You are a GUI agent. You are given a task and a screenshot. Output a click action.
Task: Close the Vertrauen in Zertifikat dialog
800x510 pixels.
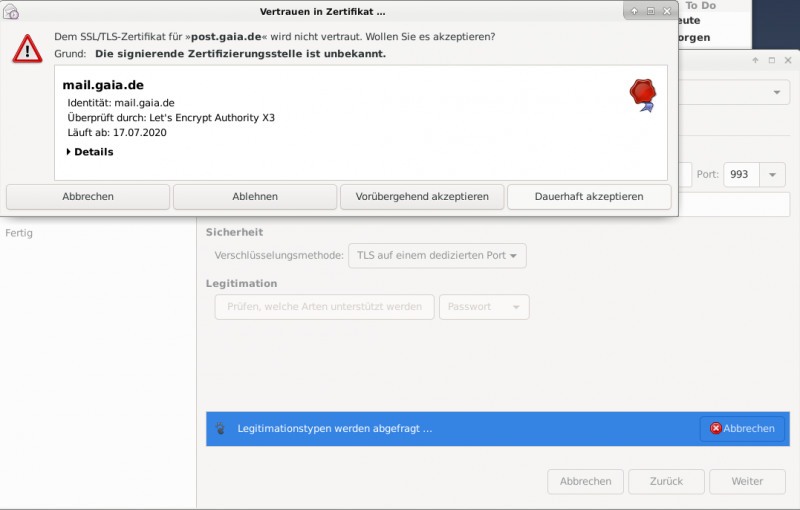click(x=667, y=11)
